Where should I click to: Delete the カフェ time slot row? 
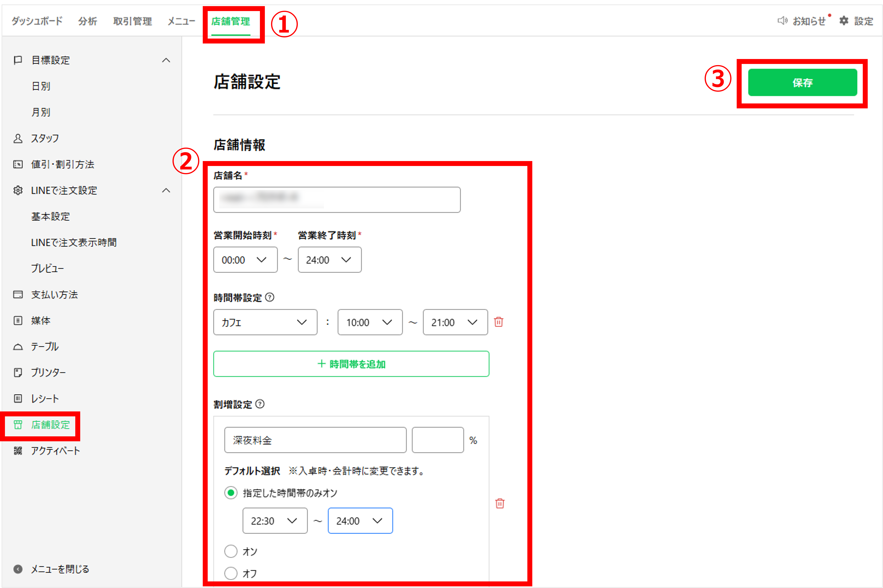(x=498, y=322)
